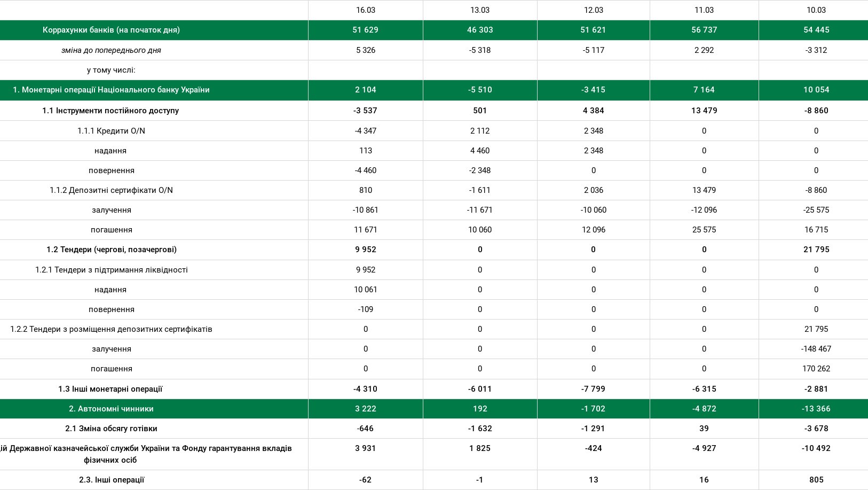868x490 pixels.
Task: Click the 12.03 column header
Action: click(593, 10)
